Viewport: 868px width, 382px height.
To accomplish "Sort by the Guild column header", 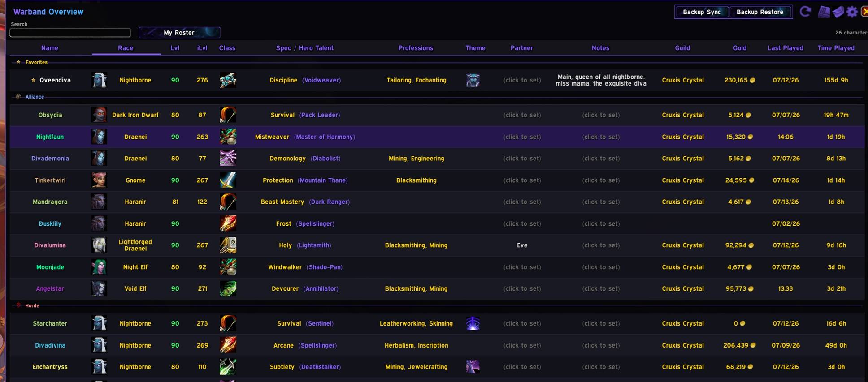I will (x=682, y=48).
